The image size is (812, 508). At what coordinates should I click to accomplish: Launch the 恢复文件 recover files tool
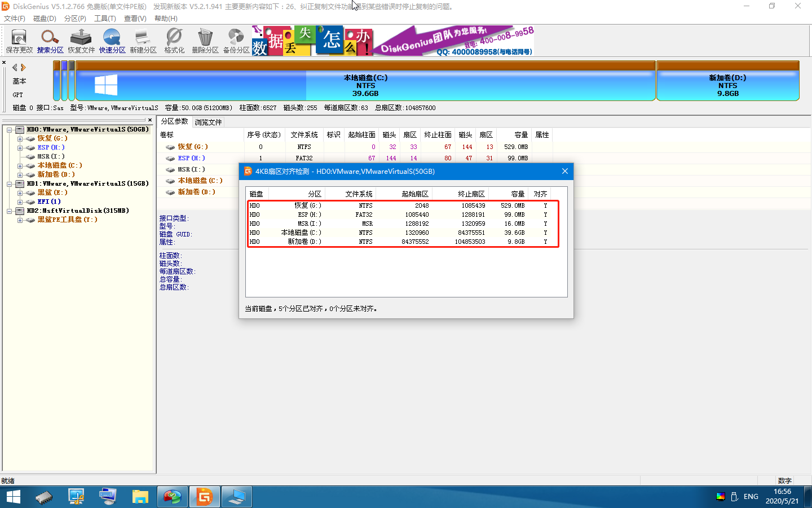(x=81, y=41)
